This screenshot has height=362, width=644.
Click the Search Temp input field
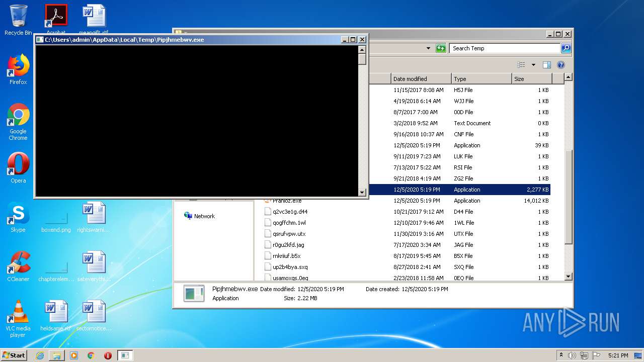point(505,48)
